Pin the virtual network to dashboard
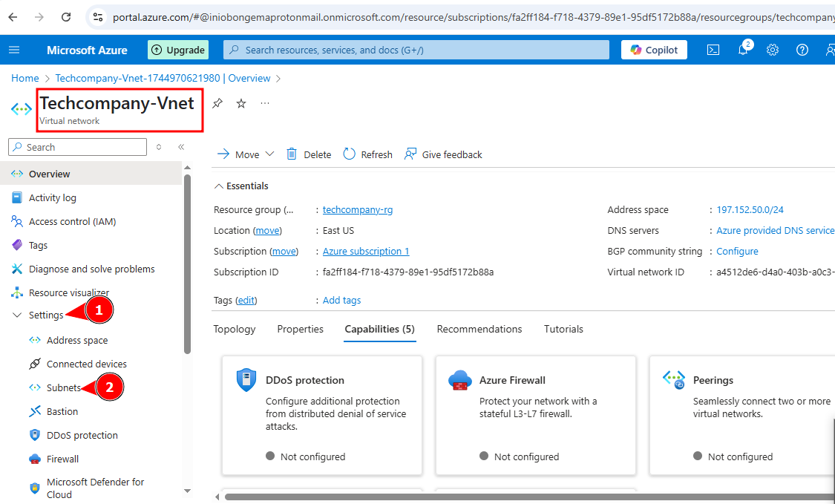 217,103
